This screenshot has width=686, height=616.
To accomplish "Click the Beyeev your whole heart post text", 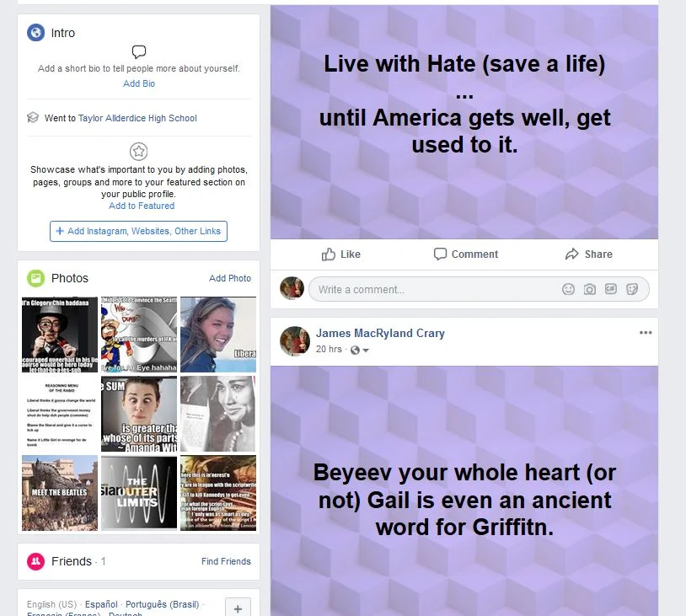I will (464, 500).
